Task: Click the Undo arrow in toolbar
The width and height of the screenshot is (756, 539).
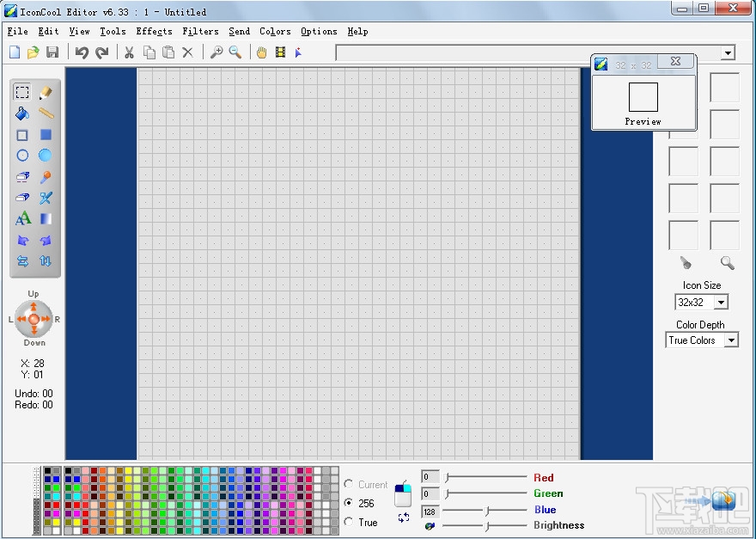Action: pos(82,52)
